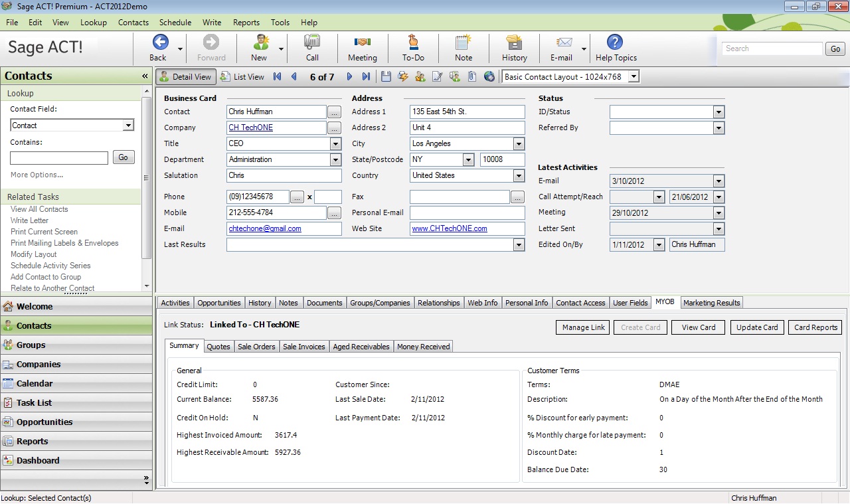Expand the Department dropdown
This screenshot has width=850, height=504.
click(x=335, y=159)
